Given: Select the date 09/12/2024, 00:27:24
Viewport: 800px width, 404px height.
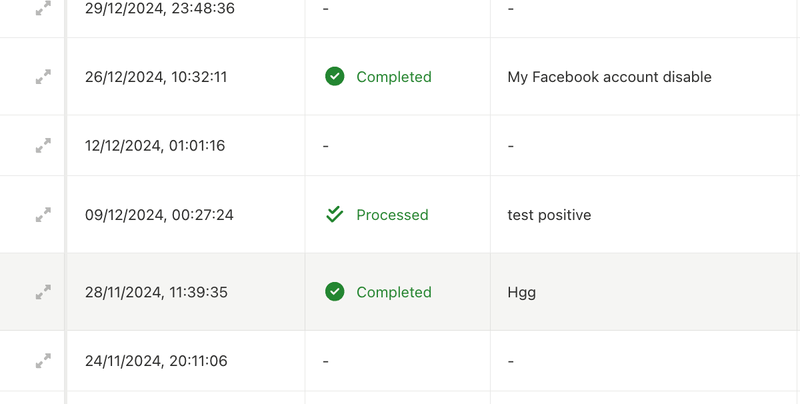Looking at the screenshot, I should [x=159, y=215].
